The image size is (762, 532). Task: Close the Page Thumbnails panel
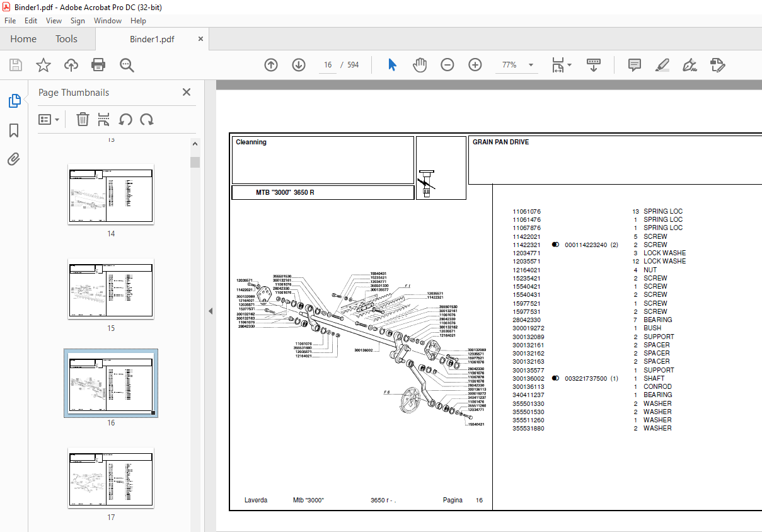[x=187, y=92]
